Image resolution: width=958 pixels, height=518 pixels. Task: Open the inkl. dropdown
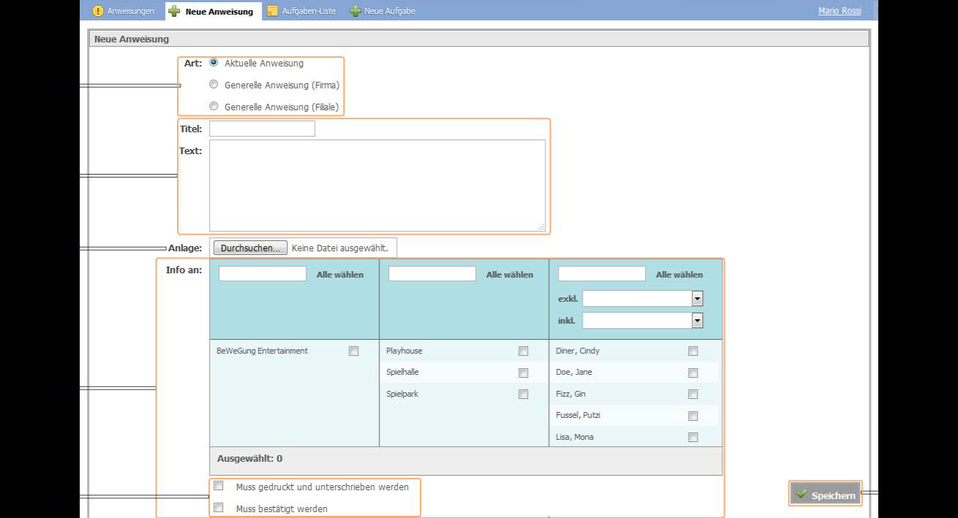pos(643,321)
